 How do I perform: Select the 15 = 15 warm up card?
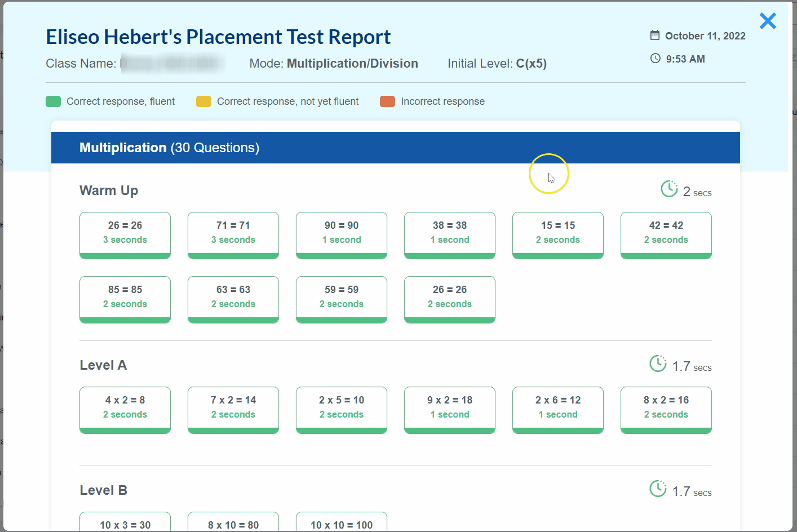tap(558, 236)
